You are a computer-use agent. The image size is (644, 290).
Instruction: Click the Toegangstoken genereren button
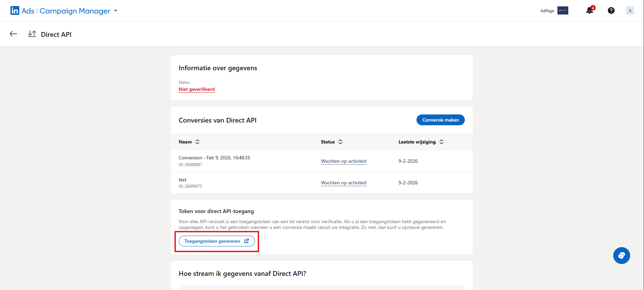[216, 241]
